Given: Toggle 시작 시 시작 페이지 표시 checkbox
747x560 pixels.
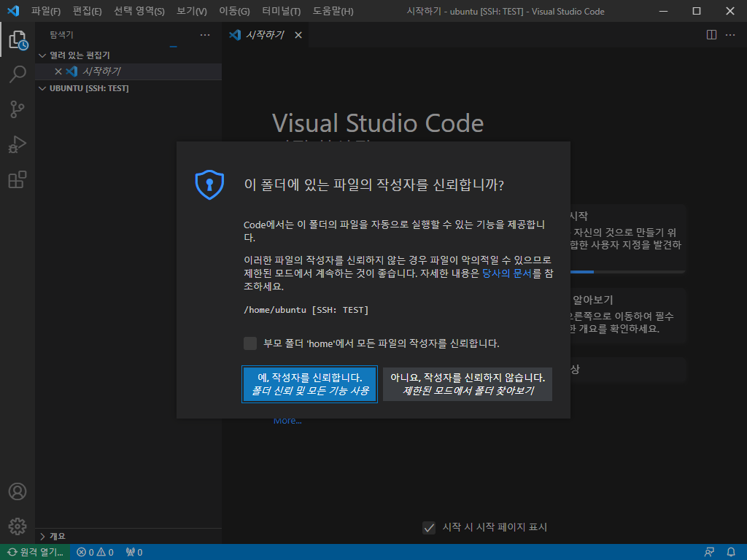Looking at the screenshot, I should (x=429, y=528).
